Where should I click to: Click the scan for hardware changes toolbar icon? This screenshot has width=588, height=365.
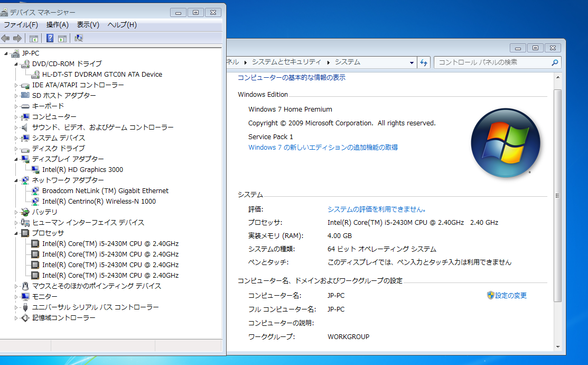tap(78, 38)
